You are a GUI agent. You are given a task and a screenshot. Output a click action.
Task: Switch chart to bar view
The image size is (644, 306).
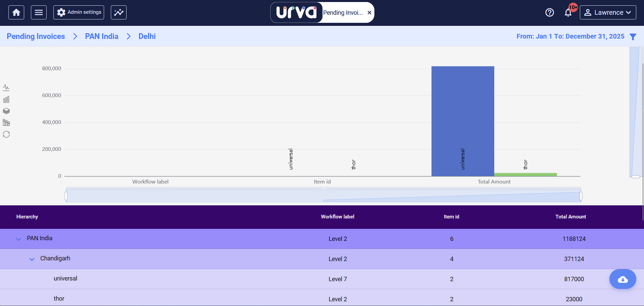click(6, 99)
